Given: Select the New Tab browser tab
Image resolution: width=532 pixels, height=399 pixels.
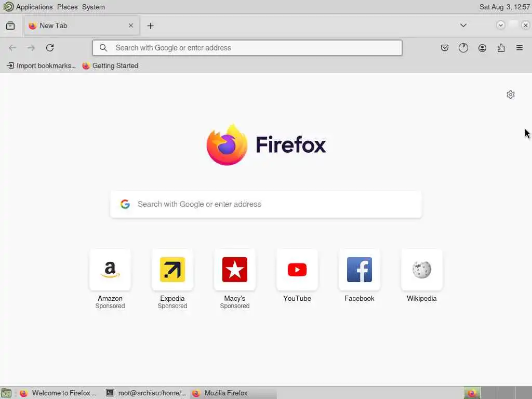Looking at the screenshot, I should [82, 26].
